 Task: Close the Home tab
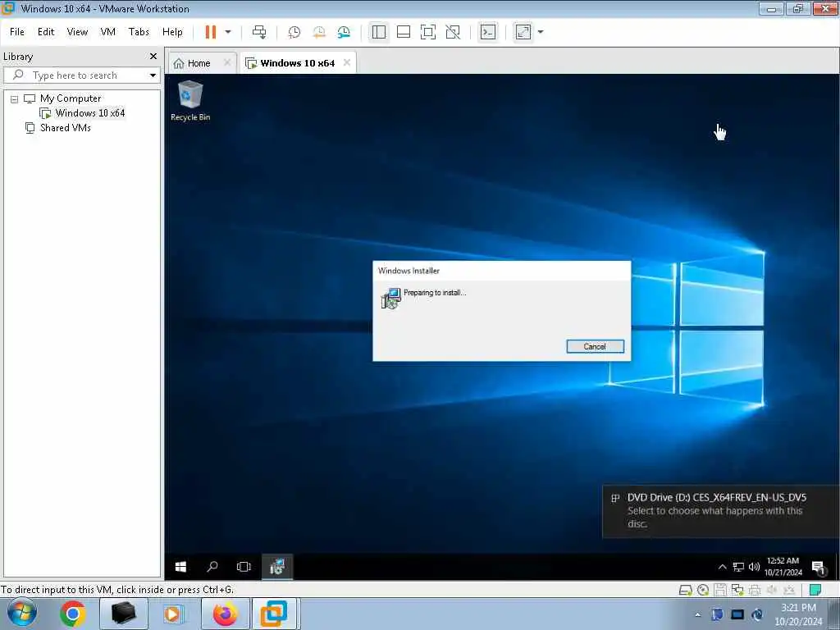(227, 62)
